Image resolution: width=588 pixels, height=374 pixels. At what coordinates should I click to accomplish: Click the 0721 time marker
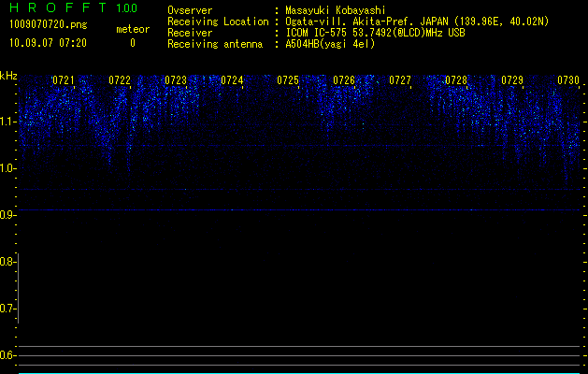pos(64,80)
